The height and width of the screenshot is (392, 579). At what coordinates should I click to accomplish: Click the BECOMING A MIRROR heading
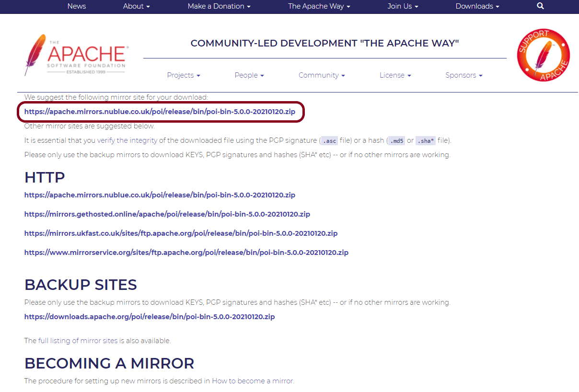tap(109, 363)
